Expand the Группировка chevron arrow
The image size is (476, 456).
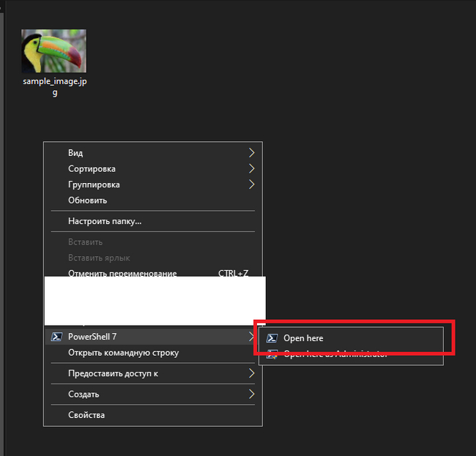[251, 184]
